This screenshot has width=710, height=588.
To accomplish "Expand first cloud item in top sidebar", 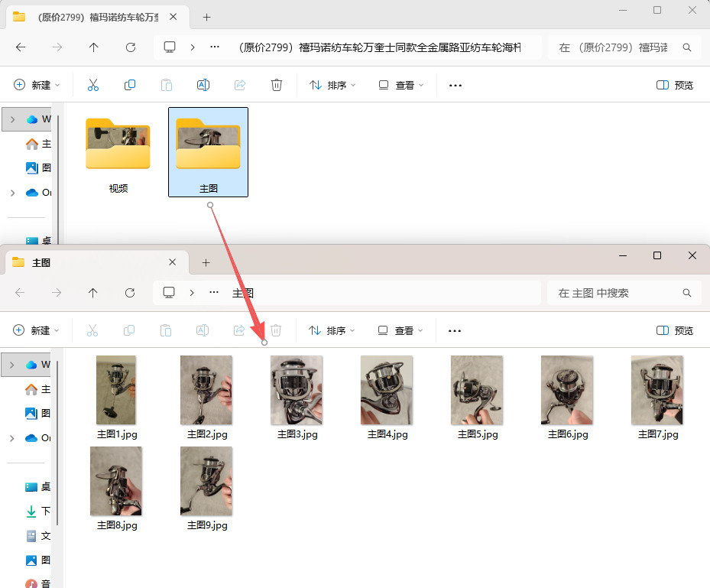I will pos(13,119).
